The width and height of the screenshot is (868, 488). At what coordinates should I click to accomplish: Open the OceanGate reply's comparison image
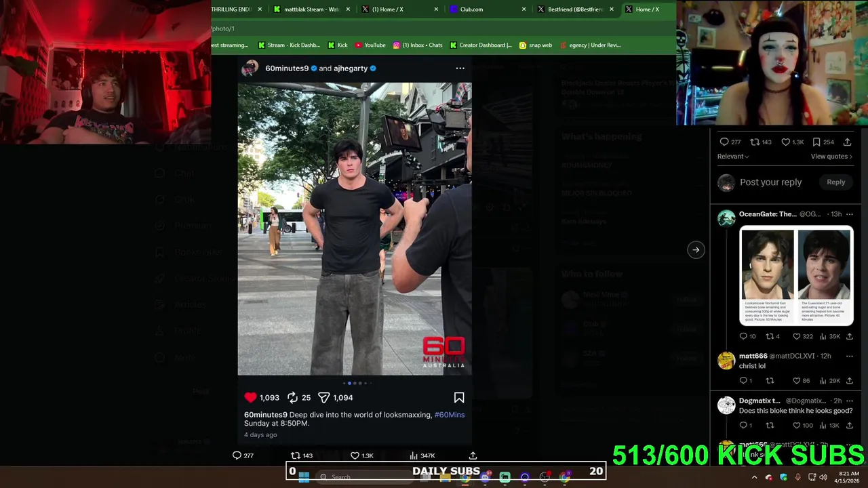tap(797, 276)
